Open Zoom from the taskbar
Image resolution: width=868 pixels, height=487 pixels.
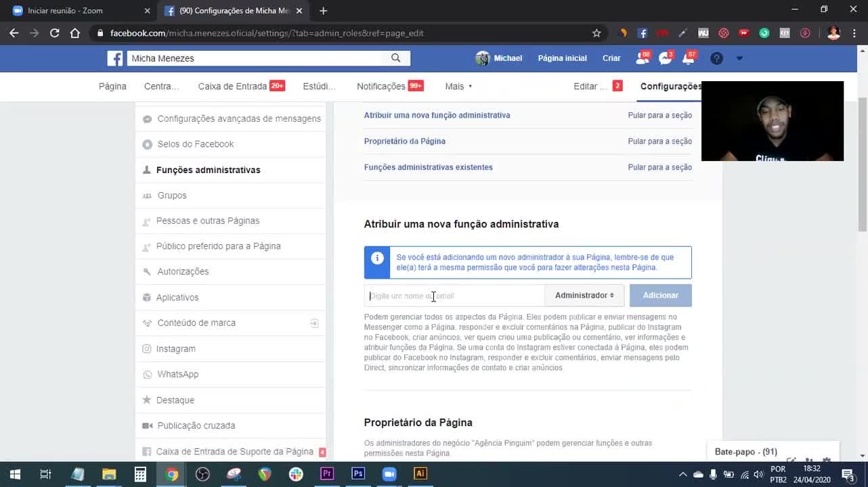(389, 474)
